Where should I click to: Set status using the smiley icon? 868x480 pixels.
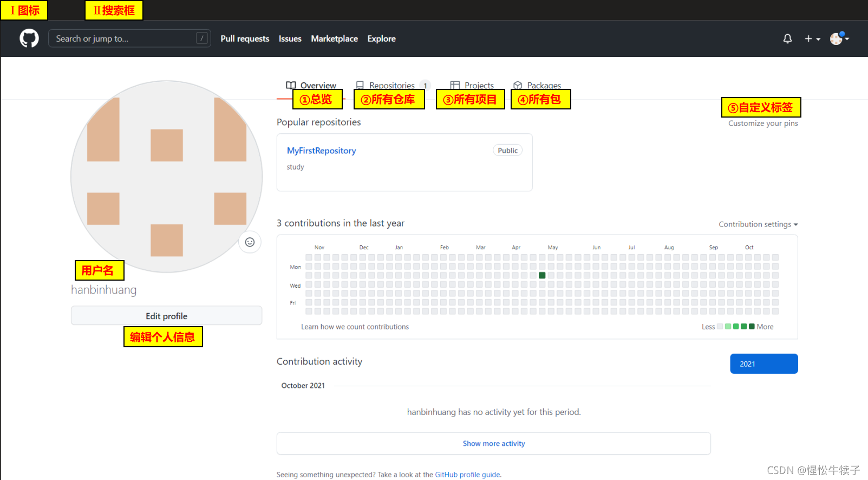(x=250, y=242)
